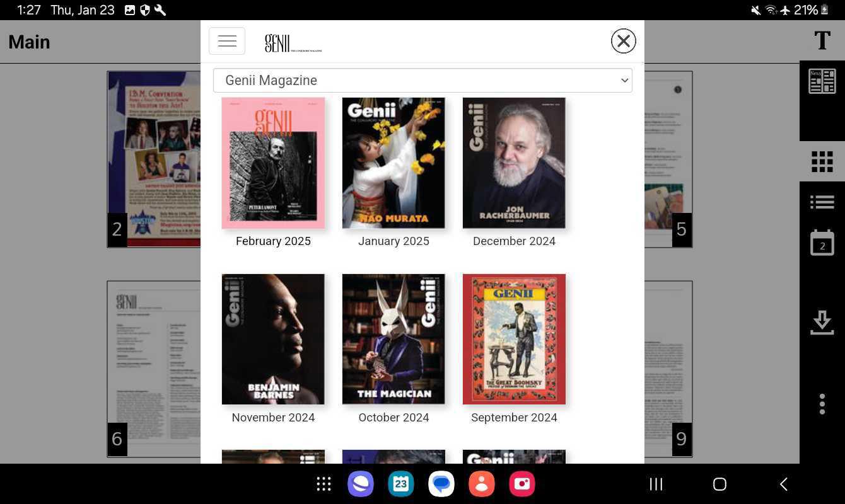845x504 pixels.
Task: Tap the back navigation button
Action: coord(784,484)
